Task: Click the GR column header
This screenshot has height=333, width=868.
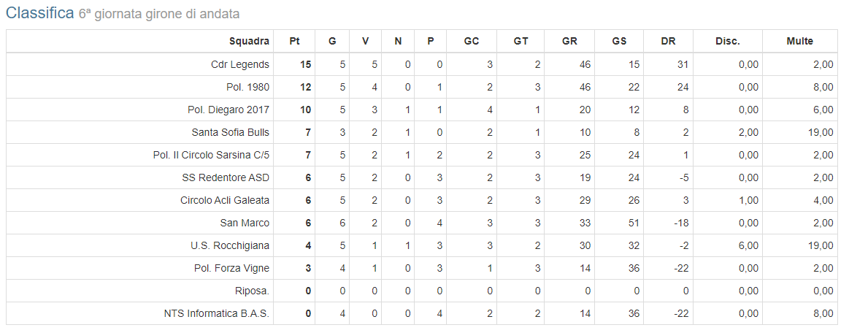Action: coord(569,42)
